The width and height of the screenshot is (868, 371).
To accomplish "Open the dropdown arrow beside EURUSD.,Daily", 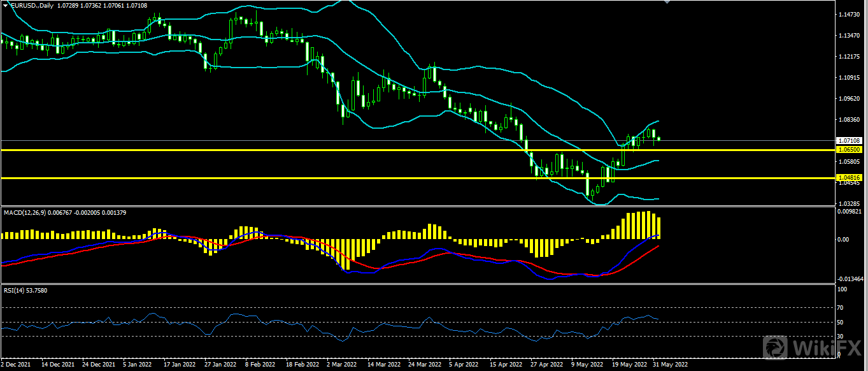I will pos(5,5).
